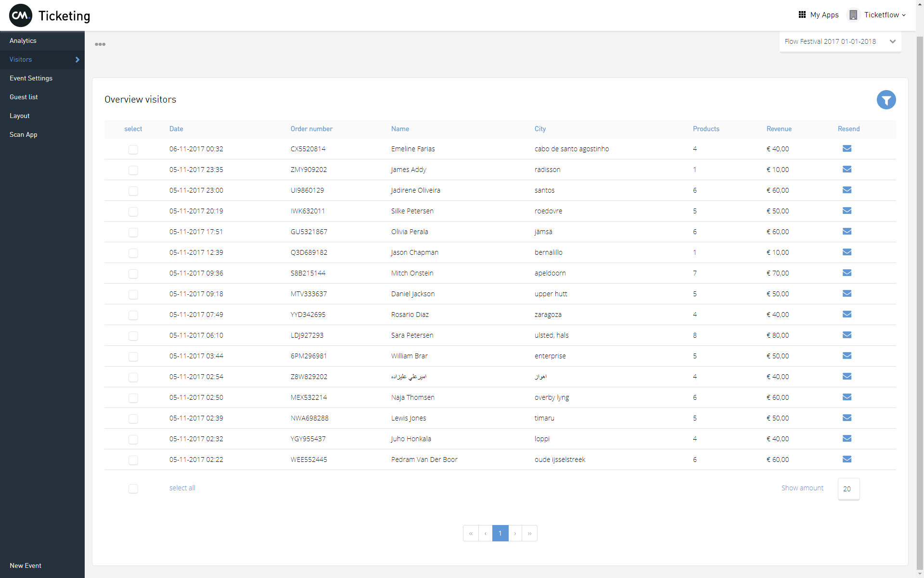Sort by Products column header

click(706, 129)
